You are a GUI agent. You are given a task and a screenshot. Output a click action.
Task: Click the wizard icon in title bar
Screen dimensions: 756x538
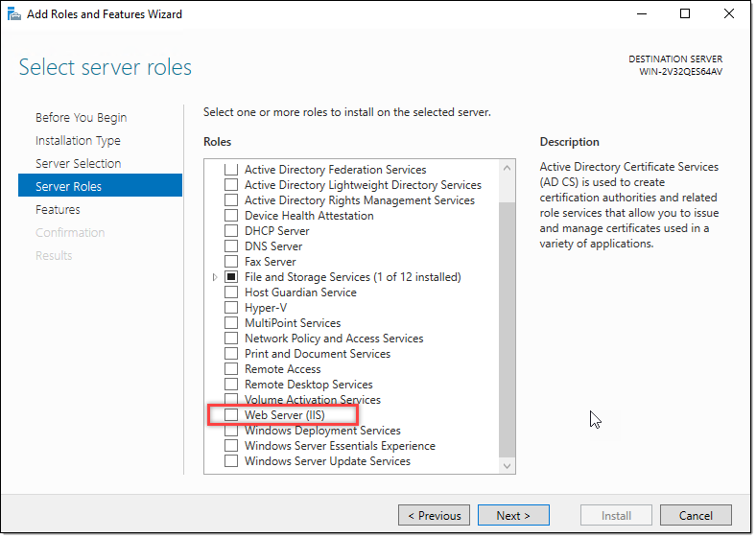point(14,14)
